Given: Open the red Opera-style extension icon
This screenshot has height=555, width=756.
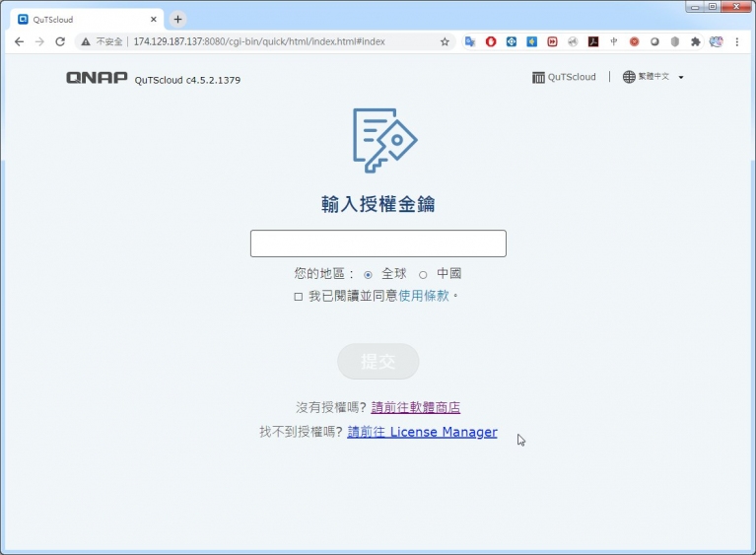Looking at the screenshot, I should click(x=491, y=42).
